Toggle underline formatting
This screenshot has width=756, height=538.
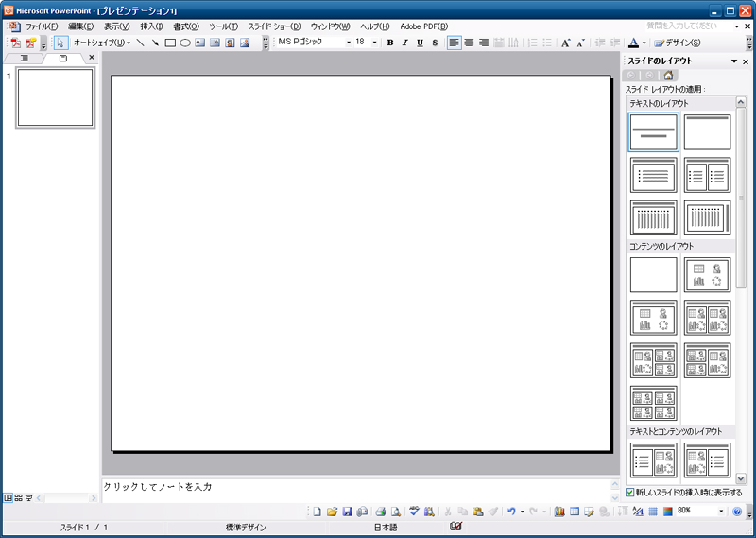(x=420, y=43)
